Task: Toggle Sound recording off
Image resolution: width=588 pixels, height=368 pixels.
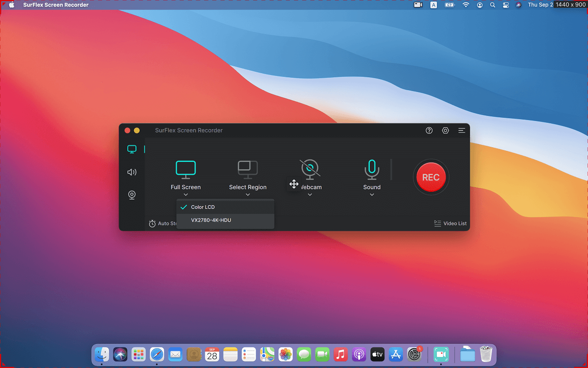Action: point(372,169)
